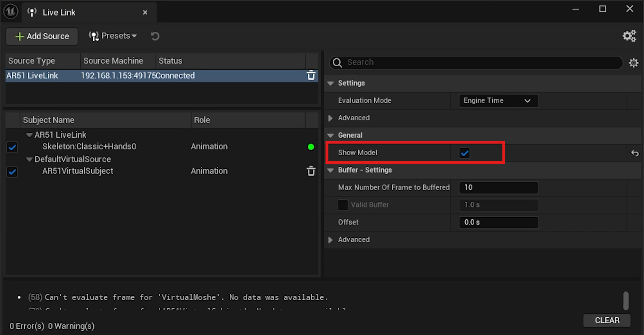Open Live Link settings gears icon

[x=629, y=36]
